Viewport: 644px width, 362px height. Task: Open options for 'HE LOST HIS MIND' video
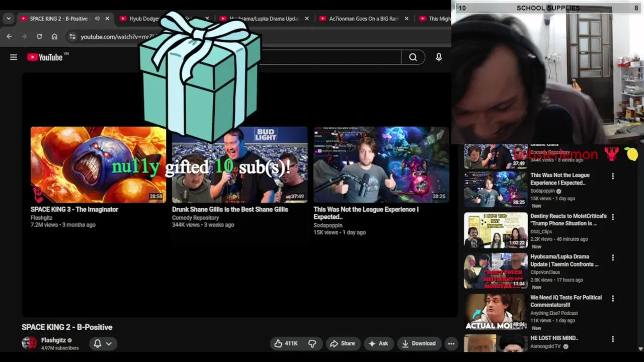pyautogui.click(x=613, y=339)
